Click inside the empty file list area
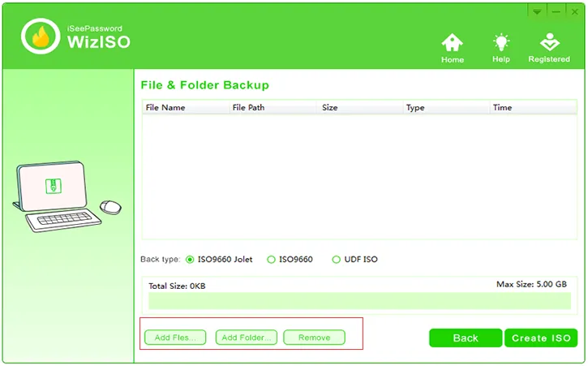 (x=359, y=174)
